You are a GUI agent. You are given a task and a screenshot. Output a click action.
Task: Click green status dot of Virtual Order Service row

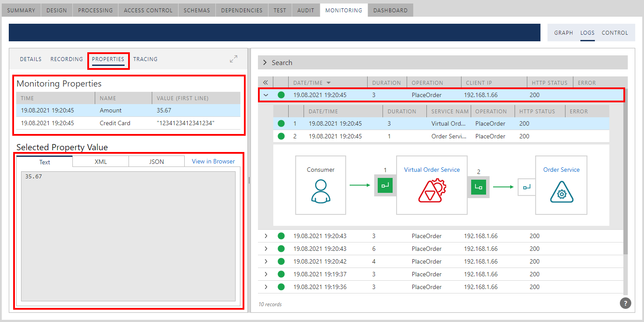(281, 123)
